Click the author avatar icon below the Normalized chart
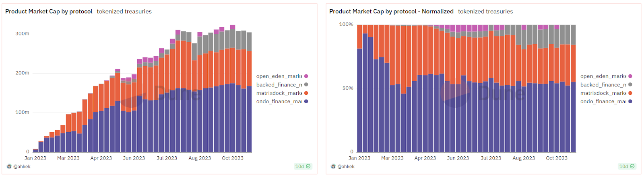The width and height of the screenshot is (644, 176). (333, 166)
